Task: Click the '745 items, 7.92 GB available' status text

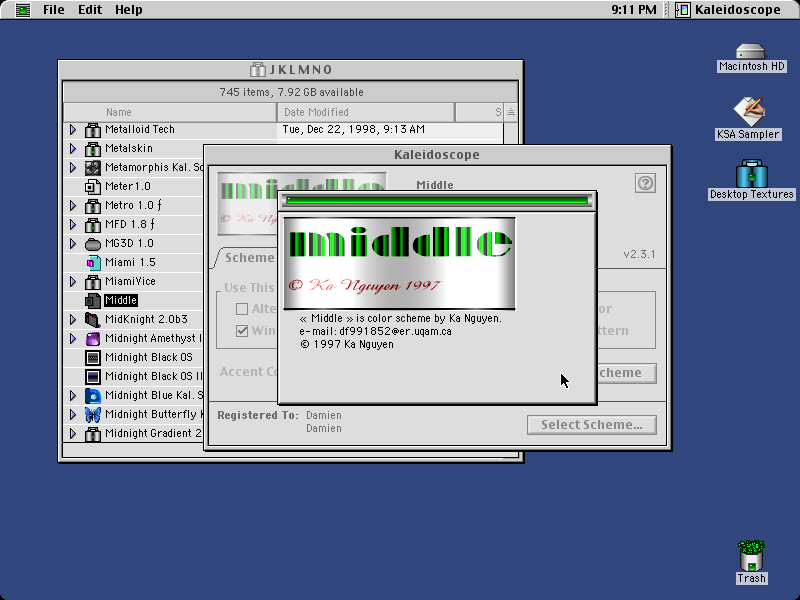Action: [x=291, y=92]
